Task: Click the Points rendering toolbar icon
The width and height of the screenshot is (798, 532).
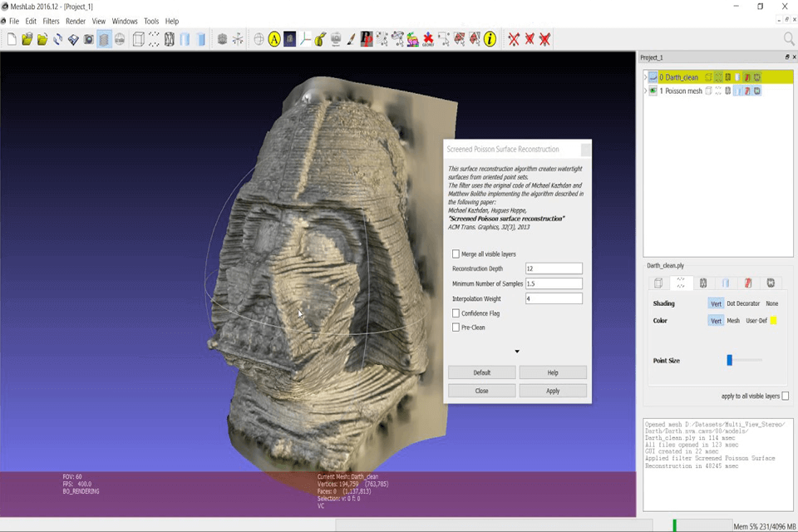Action: click(x=154, y=39)
